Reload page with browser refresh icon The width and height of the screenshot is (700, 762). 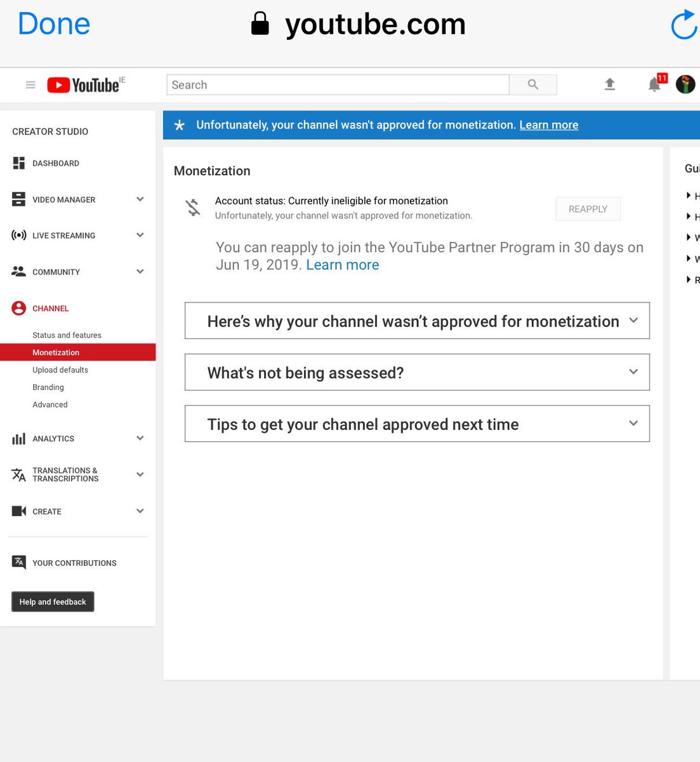click(684, 24)
